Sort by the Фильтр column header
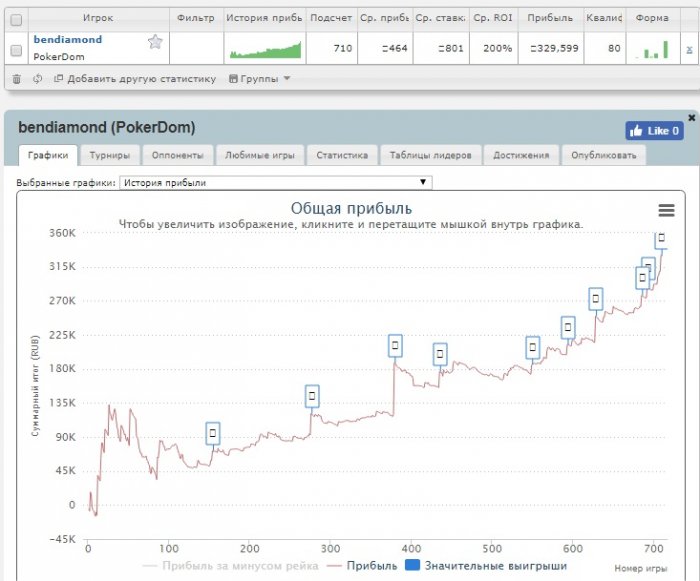The width and height of the screenshot is (700, 581). [196, 18]
